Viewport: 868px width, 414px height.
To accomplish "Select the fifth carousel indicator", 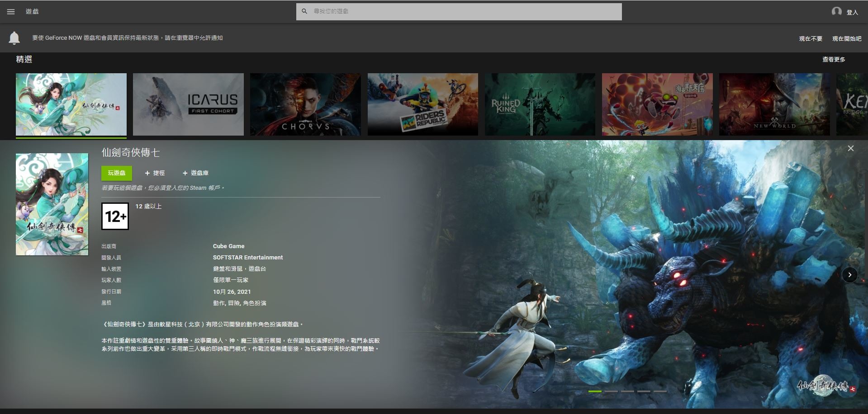I will [x=660, y=391].
